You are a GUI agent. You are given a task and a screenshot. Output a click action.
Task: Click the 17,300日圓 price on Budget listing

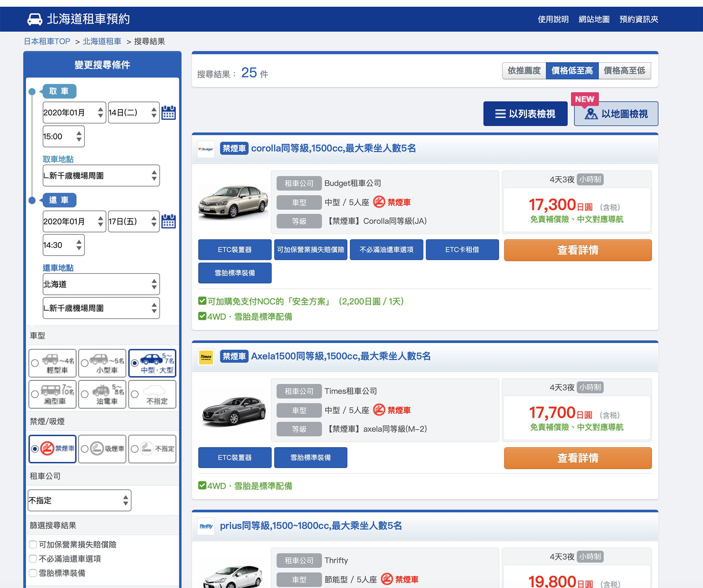click(561, 205)
